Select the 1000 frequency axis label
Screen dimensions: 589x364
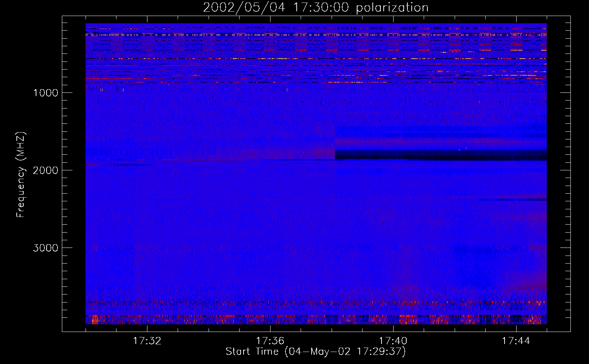46,93
